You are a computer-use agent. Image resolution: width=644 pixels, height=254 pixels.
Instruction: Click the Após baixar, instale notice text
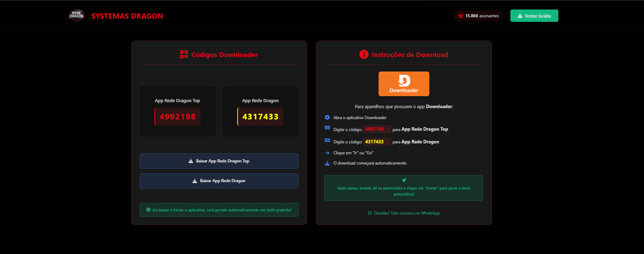pyautogui.click(x=404, y=191)
